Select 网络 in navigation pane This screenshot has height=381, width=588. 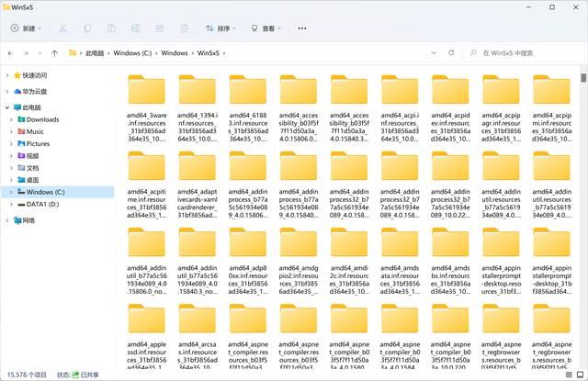tap(28, 220)
